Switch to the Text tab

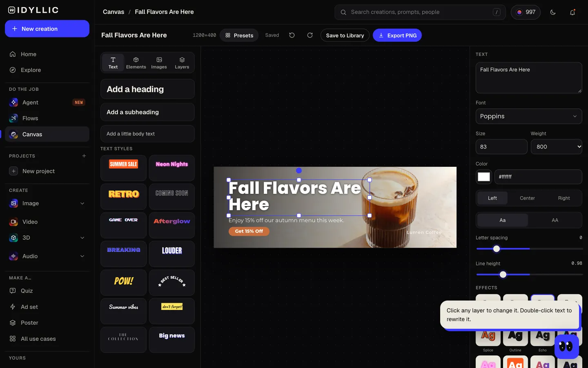pos(113,63)
